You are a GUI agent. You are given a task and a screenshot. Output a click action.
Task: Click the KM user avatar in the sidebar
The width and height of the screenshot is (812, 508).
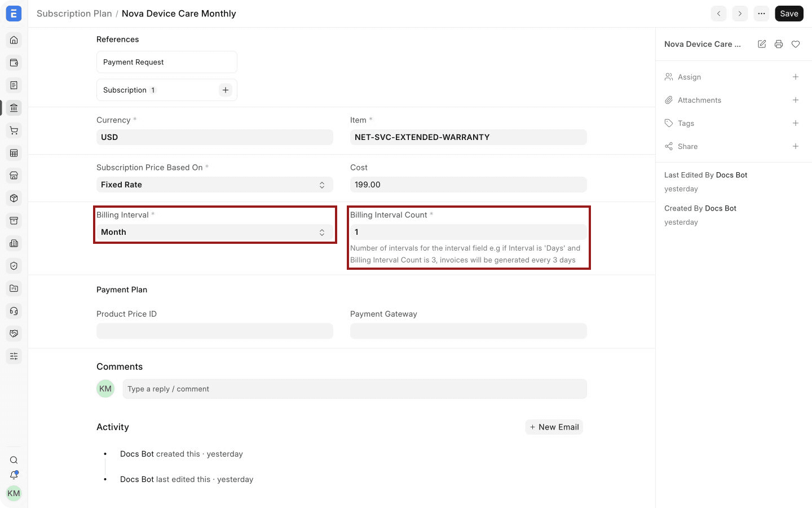[x=14, y=493]
